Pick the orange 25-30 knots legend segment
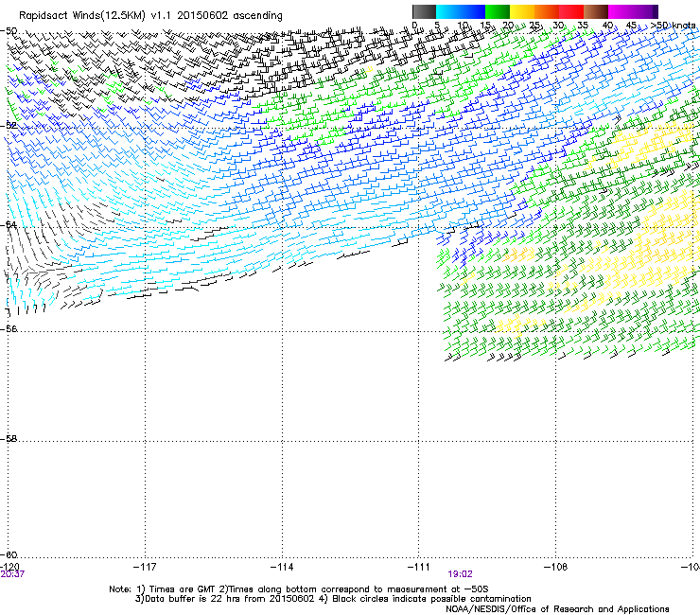The height and width of the screenshot is (615, 700). point(547,11)
